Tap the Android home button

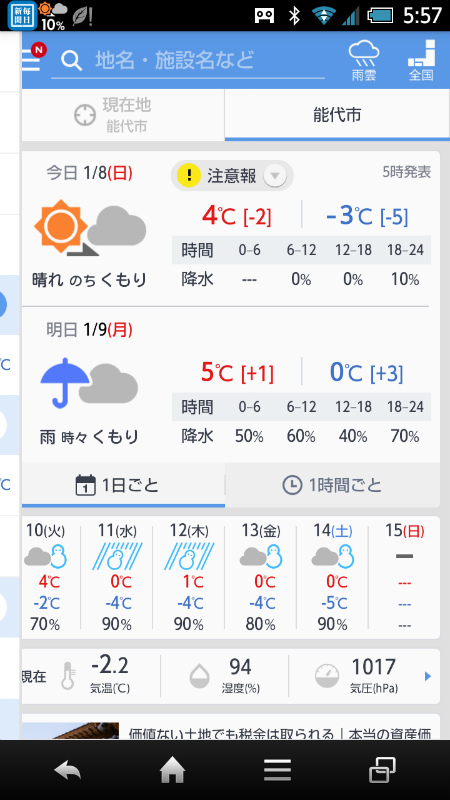tap(172, 769)
